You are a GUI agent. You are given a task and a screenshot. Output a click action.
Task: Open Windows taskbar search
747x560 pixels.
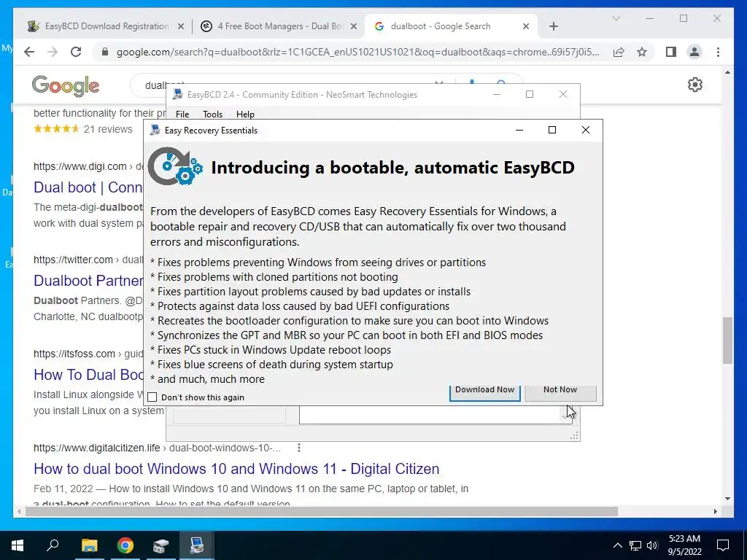click(x=53, y=545)
